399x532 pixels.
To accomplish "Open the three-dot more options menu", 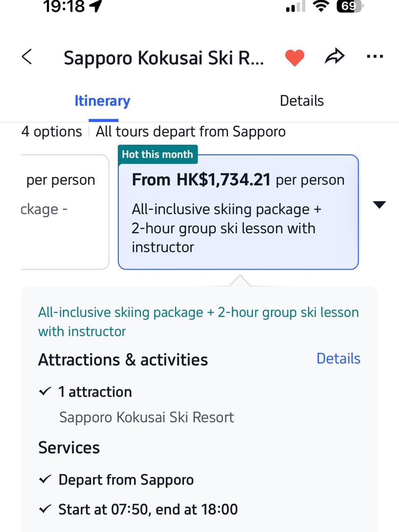I will 375,57.
